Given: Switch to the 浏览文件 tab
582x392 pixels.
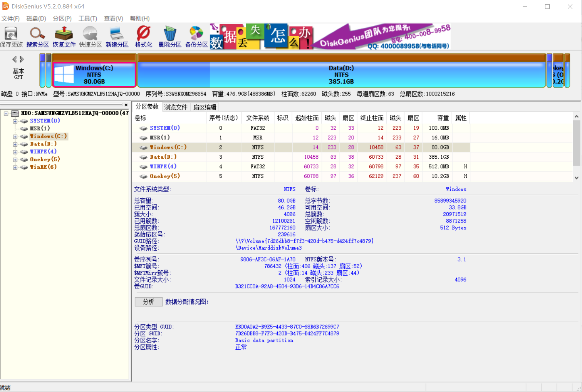Looking at the screenshot, I should [176, 107].
